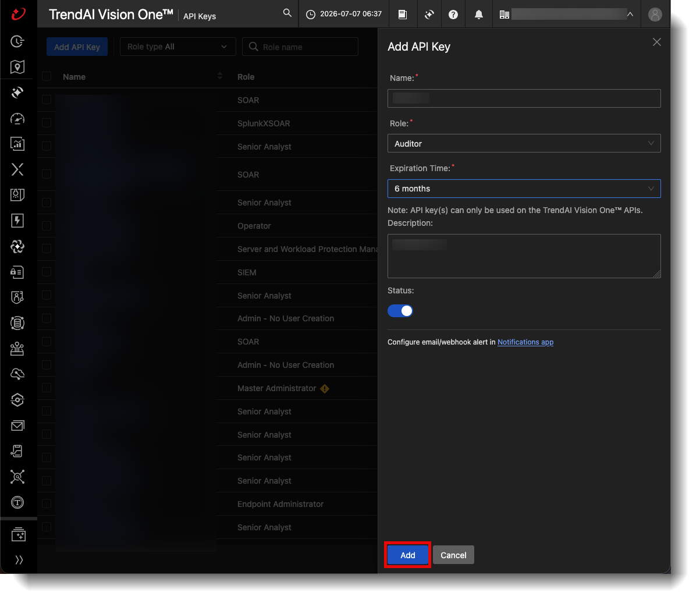This screenshot has height=603, width=700.
Task: Click the Operator role cell
Action: tap(254, 226)
